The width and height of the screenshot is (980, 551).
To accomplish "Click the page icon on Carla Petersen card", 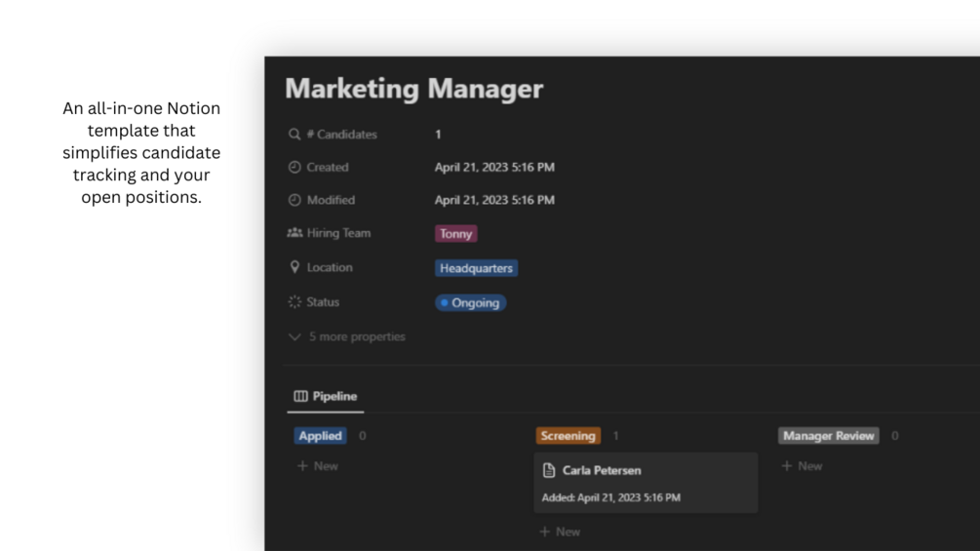I will 549,471.
